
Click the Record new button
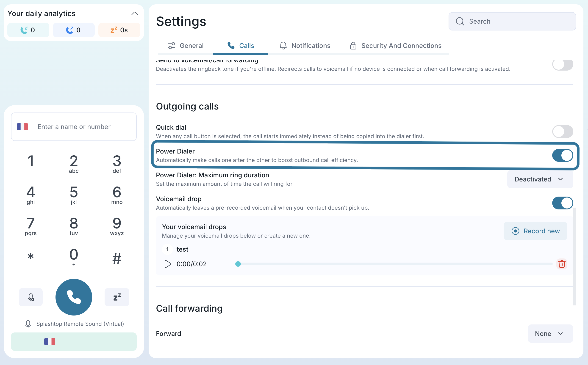[535, 231]
